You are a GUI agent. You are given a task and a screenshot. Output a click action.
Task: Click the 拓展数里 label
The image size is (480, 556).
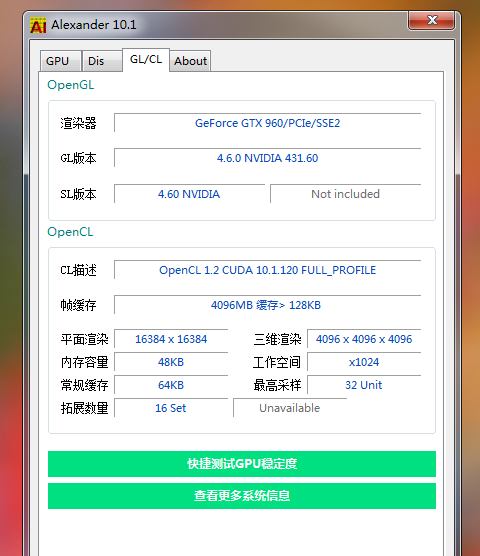point(84,408)
